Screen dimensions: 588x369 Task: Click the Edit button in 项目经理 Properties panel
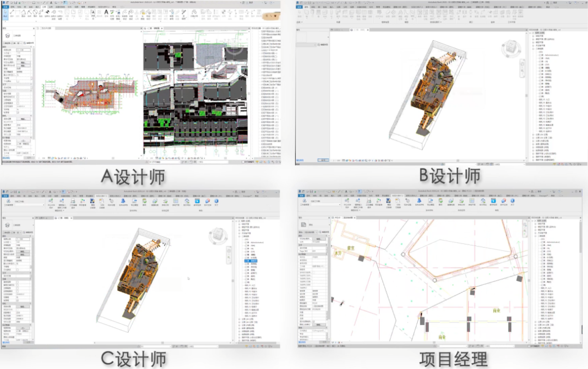[319, 238]
